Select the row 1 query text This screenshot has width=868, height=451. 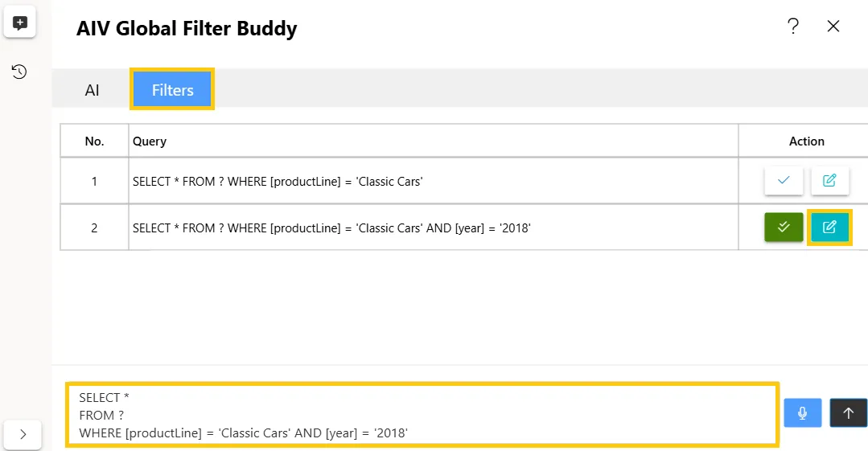278,182
